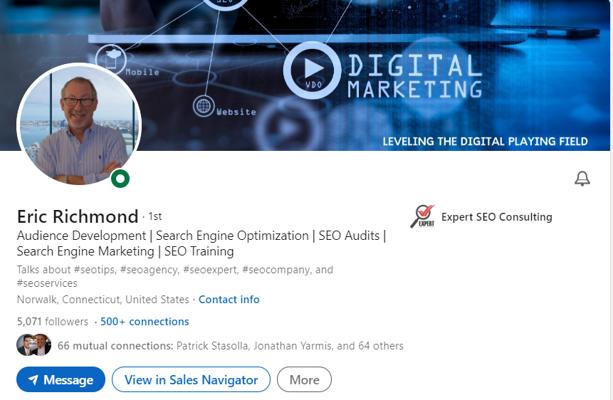Open the 500+ connections link

tap(145, 322)
